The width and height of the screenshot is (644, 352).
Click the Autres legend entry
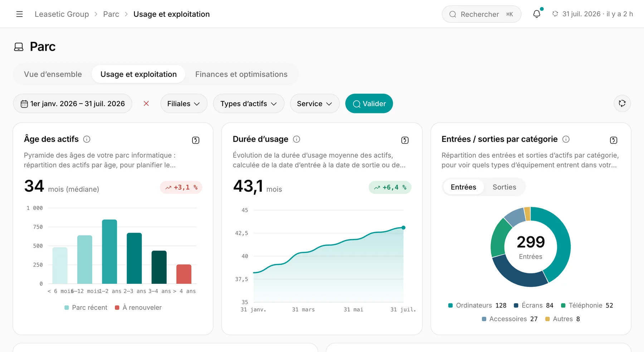[562, 319]
